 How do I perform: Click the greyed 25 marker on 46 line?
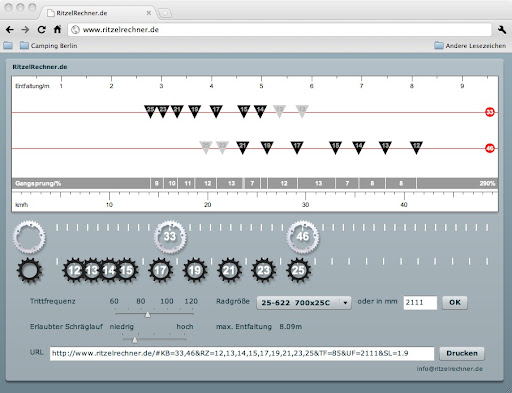pyautogui.click(x=206, y=147)
